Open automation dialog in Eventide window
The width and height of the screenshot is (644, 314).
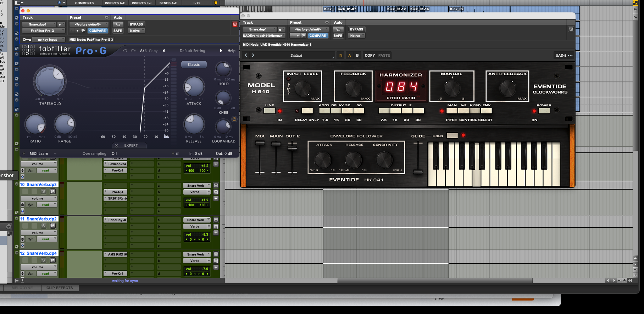(x=338, y=29)
